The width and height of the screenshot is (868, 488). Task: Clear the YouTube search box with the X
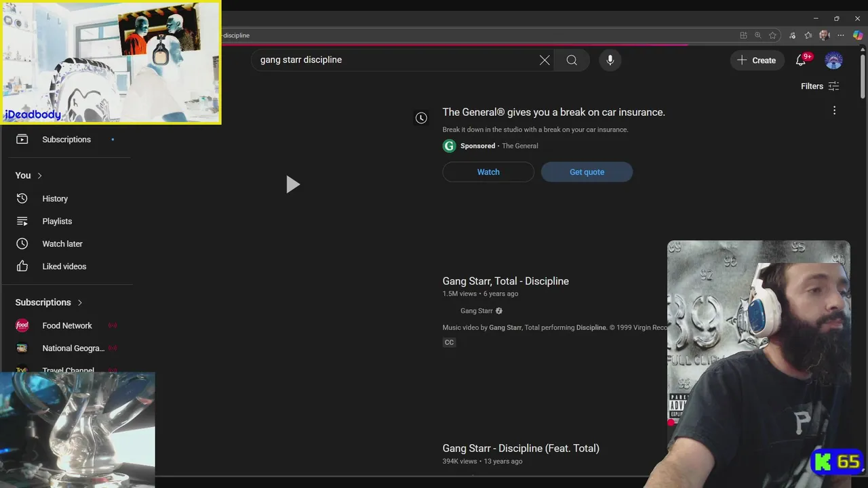545,60
